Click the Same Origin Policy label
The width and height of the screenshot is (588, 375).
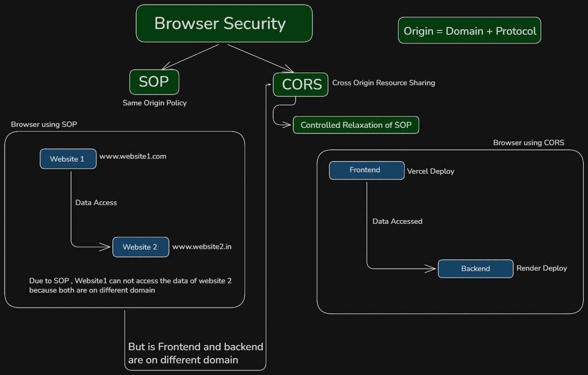click(154, 103)
